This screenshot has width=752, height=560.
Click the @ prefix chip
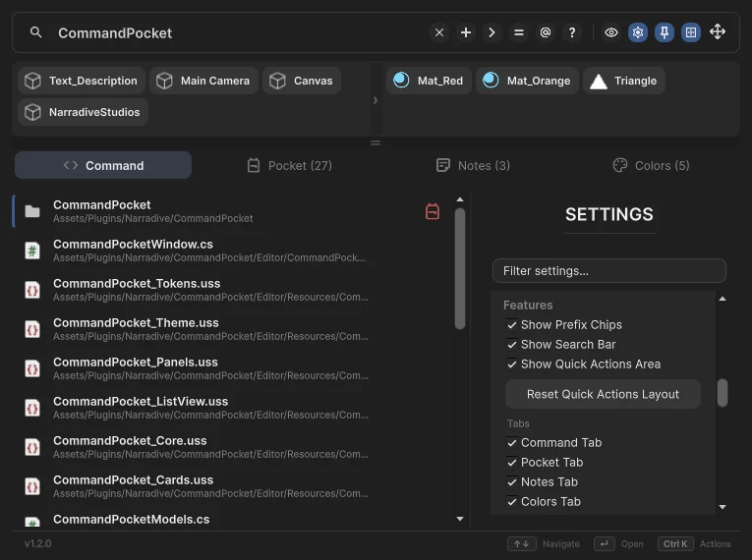(x=546, y=32)
